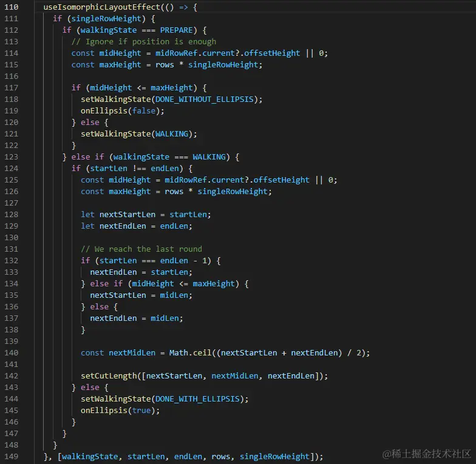
Task: Click the comment "// Ignore if position is enough"
Action: click(x=144, y=41)
